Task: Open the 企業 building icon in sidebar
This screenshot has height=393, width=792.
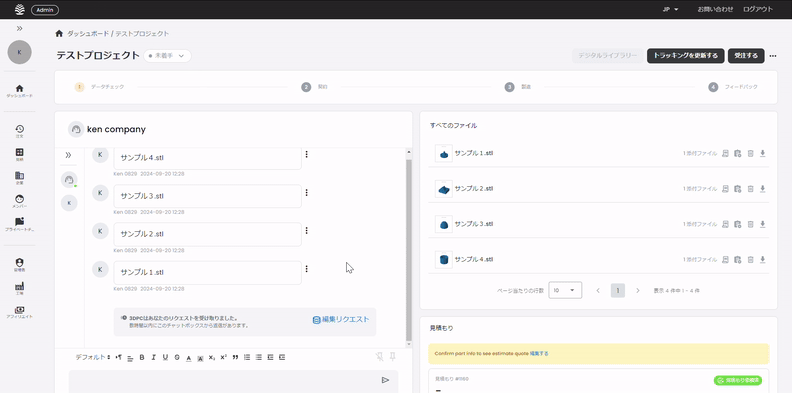Action: [x=19, y=175]
